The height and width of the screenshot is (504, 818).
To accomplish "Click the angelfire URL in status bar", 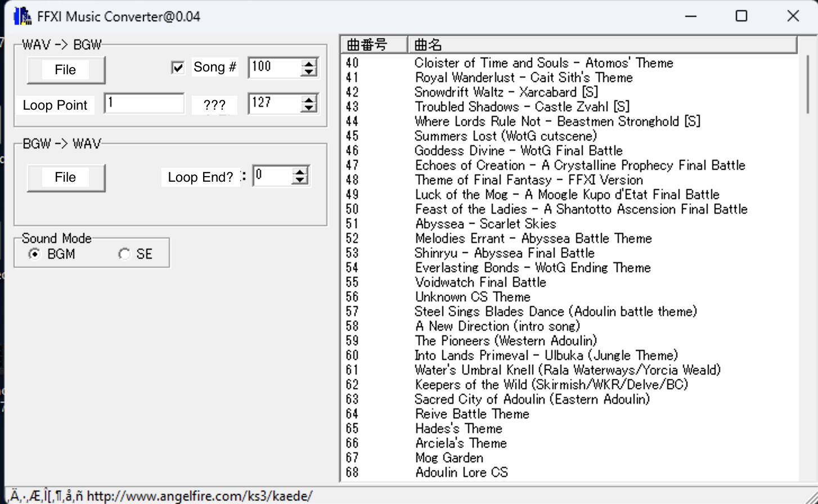I will coord(200,496).
